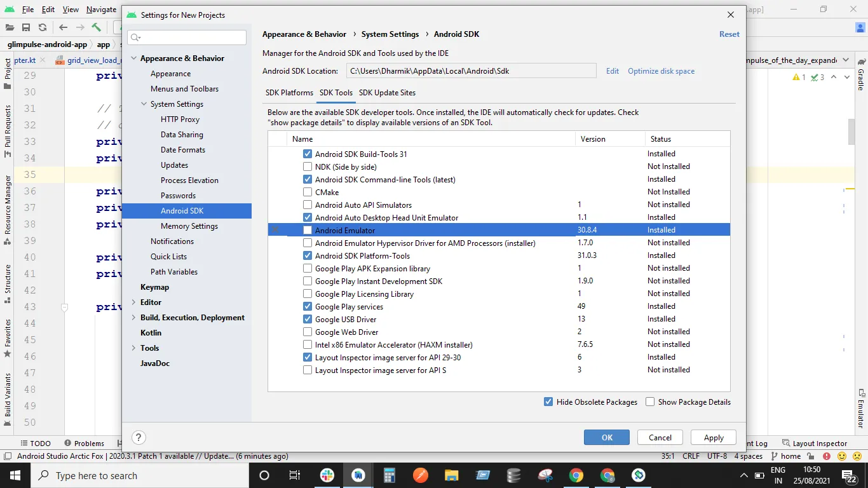Open File Explorer from the taskbar
Viewport: 868px width, 488px height.
tap(452, 475)
